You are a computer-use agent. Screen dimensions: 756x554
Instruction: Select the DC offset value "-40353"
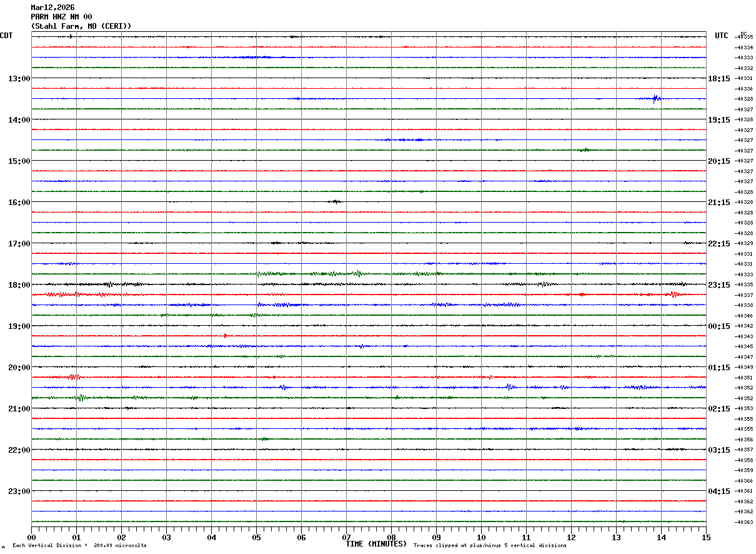click(x=744, y=408)
